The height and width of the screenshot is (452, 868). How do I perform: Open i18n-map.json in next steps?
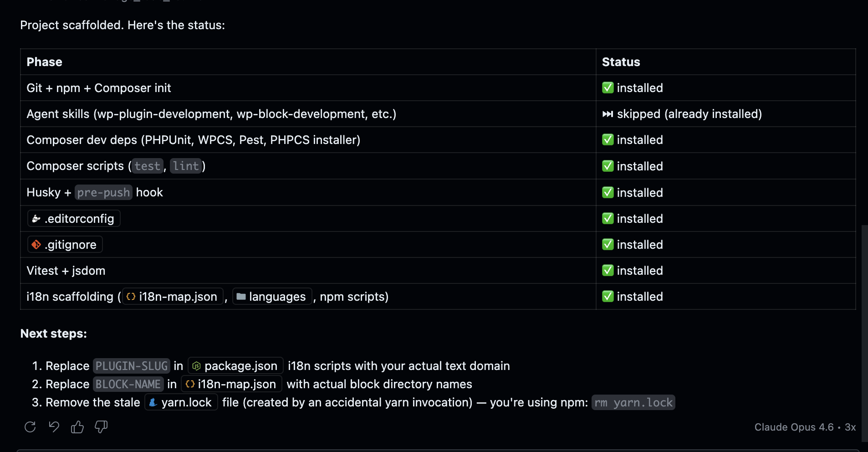point(231,384)
